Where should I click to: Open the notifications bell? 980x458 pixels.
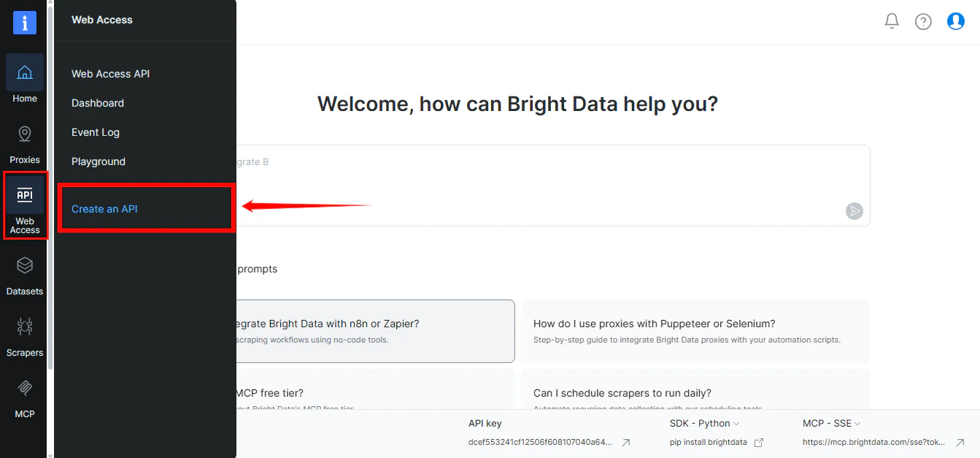click(891, 21)
